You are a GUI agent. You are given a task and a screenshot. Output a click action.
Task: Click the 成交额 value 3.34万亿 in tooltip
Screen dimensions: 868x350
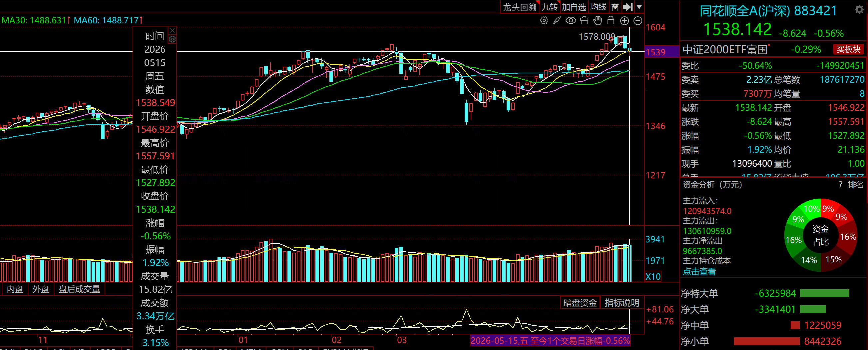155,316
